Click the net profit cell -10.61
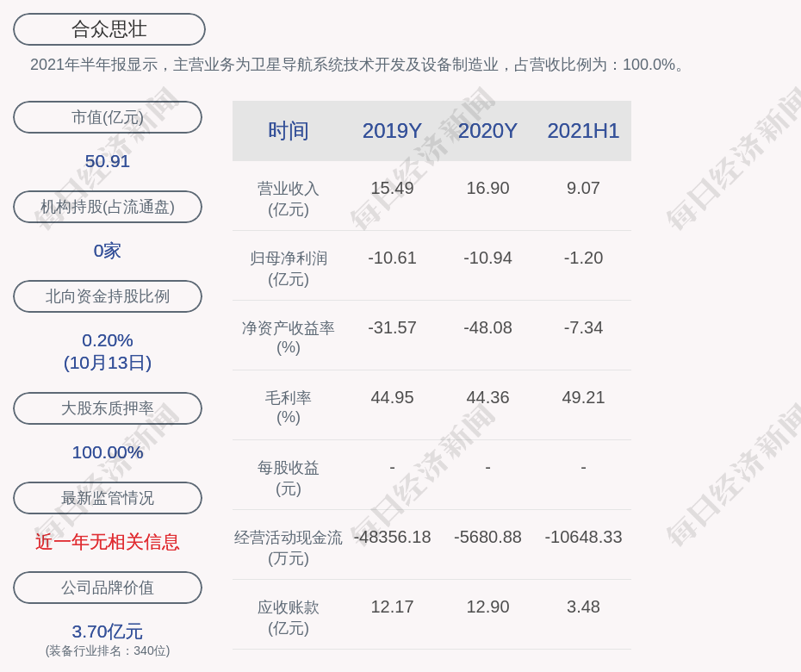 point(393,258)
